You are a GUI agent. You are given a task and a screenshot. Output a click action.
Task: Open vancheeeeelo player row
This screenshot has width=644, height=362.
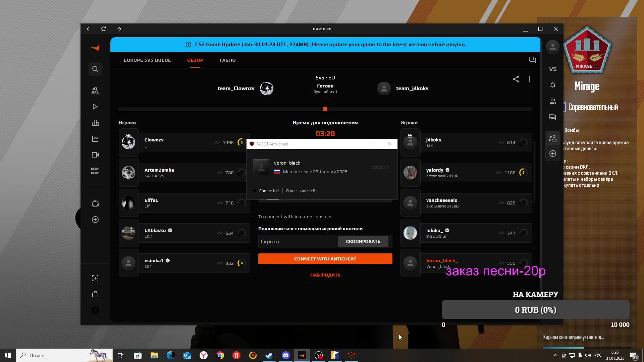click(x=466, y=203)
